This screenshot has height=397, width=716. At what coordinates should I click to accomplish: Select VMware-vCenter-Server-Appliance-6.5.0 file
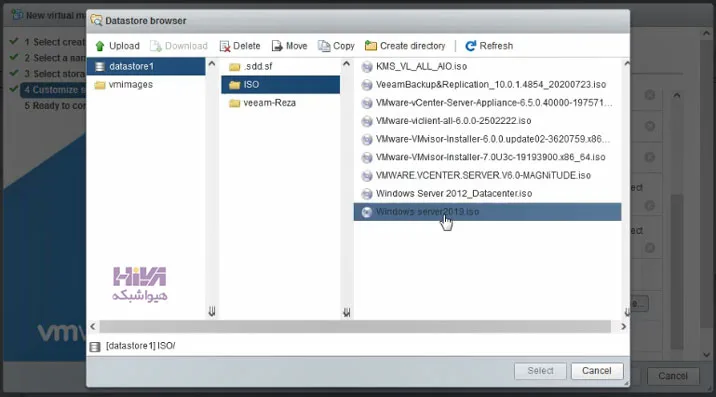click(487, 103)
